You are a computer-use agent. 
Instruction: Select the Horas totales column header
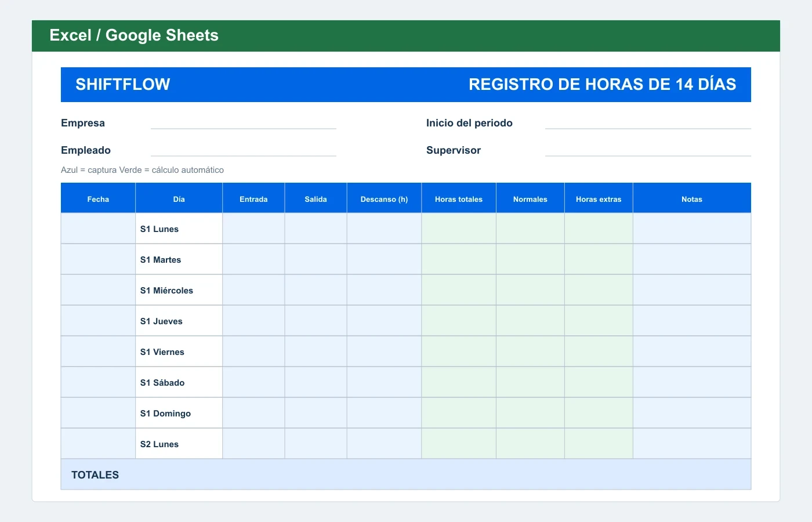(459, 198)
